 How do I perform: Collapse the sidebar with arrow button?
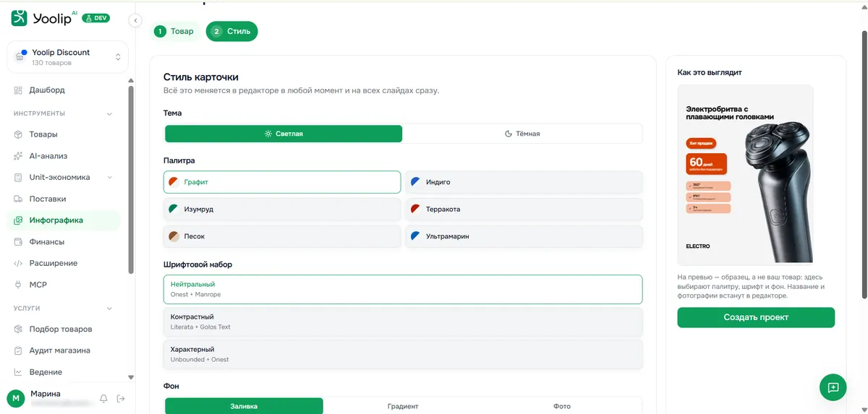pos(135,21)
